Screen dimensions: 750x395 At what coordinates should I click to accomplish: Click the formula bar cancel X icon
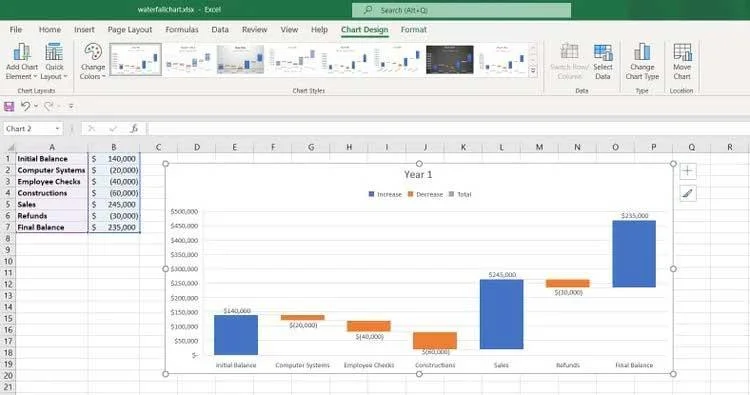(91, 129)
